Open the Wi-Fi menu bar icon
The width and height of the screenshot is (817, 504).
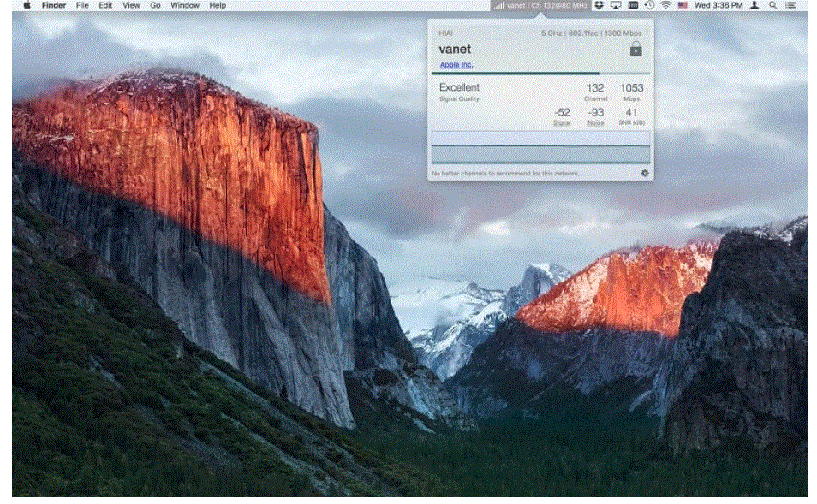tap(665, 5)
